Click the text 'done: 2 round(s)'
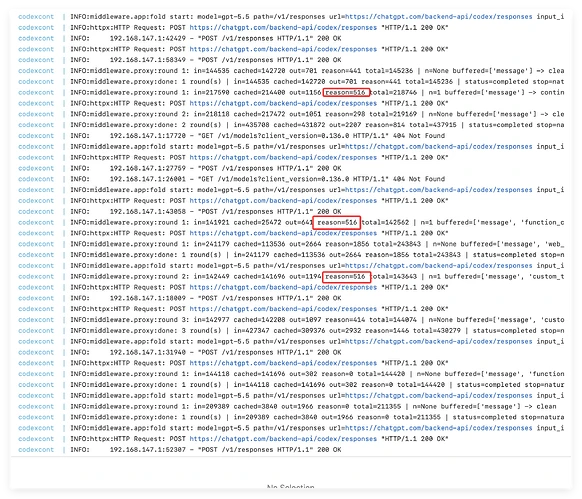 pos(190,125)
